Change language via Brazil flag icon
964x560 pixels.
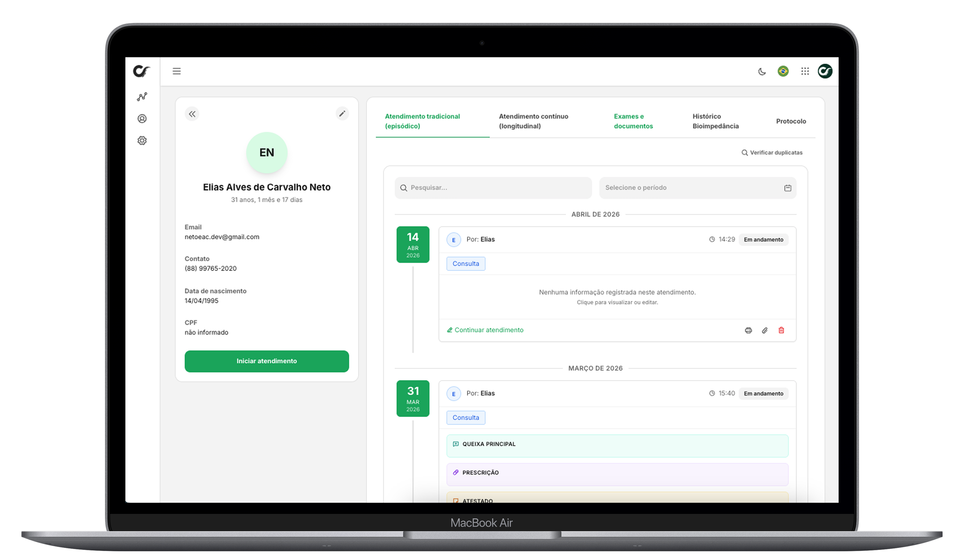pyautogui.click(x=783, y=71)
